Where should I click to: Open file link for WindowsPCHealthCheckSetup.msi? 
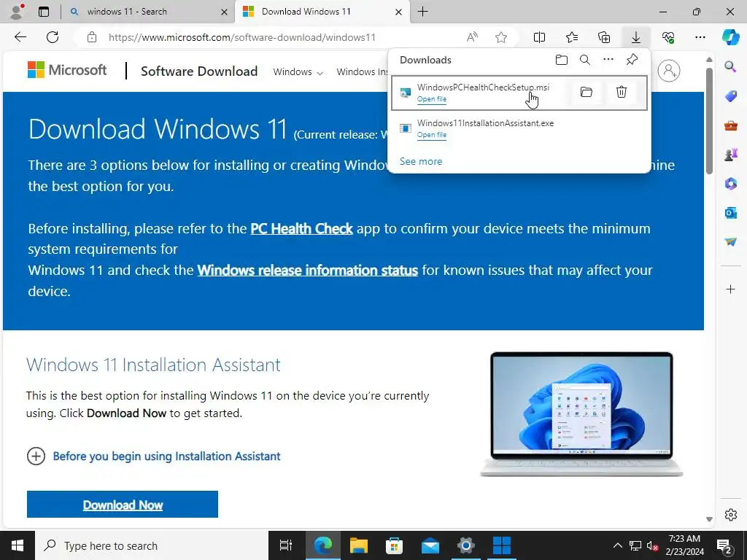point(432,99)
